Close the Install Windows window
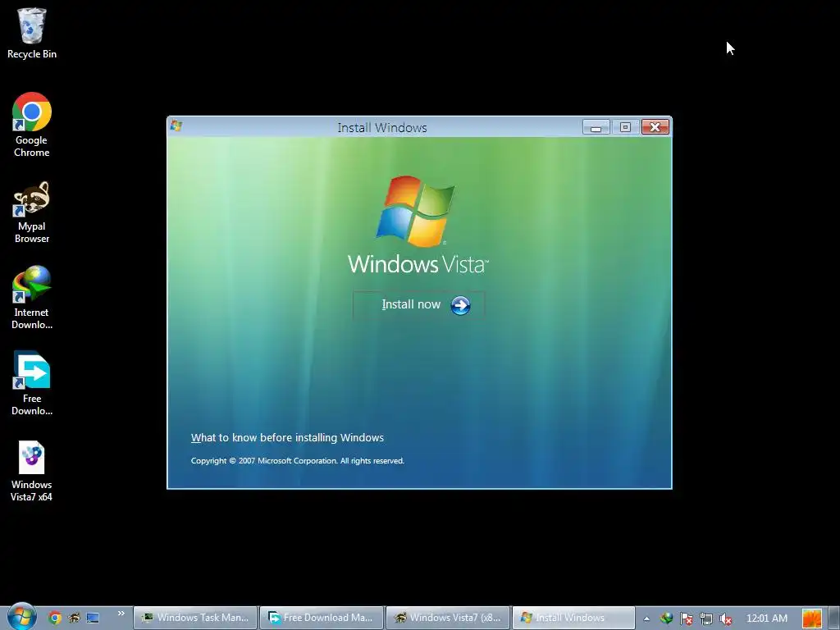The image size is (840, 630). point(655,127)
